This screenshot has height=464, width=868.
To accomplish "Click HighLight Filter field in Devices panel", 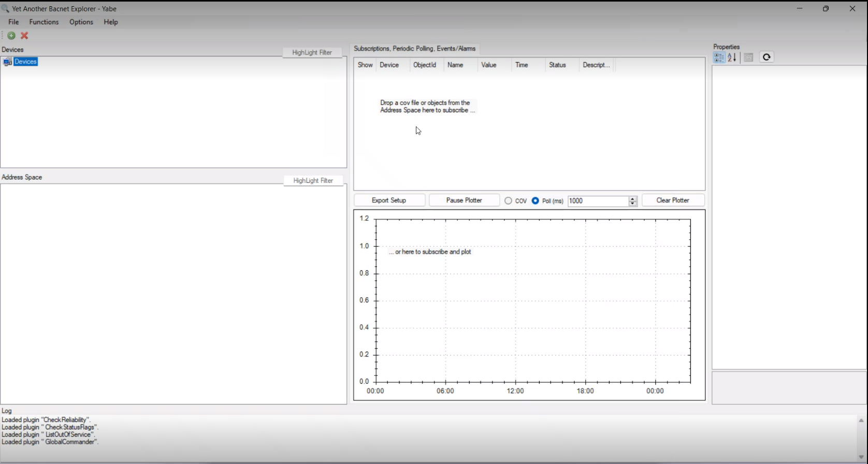I will 312,52.
